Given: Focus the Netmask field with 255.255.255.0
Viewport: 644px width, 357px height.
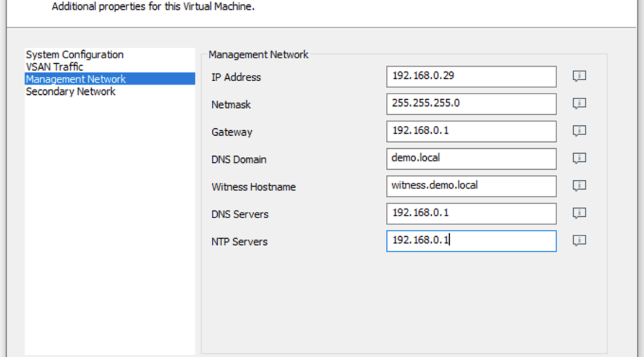Looking at the screenshot, I should pyautogui.click(x=471, y=104).
